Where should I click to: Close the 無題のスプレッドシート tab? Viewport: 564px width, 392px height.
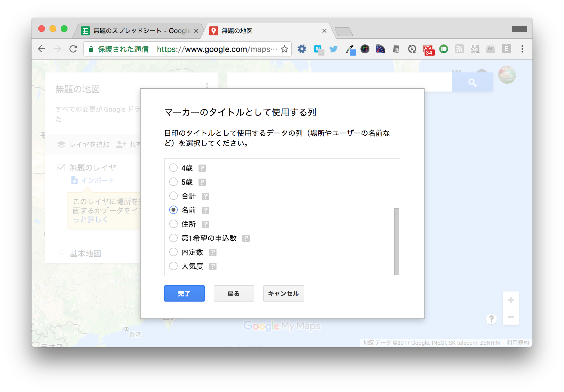tap(196, 31)
